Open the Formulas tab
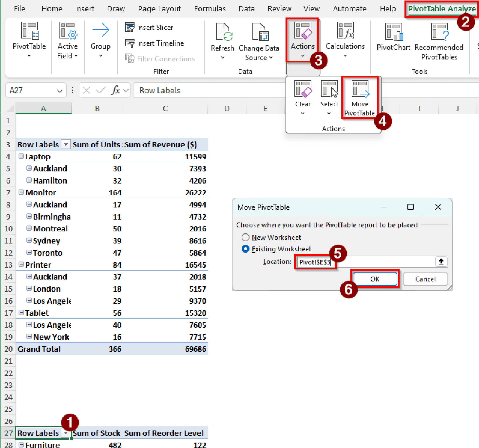 click(x=210, y=9)
